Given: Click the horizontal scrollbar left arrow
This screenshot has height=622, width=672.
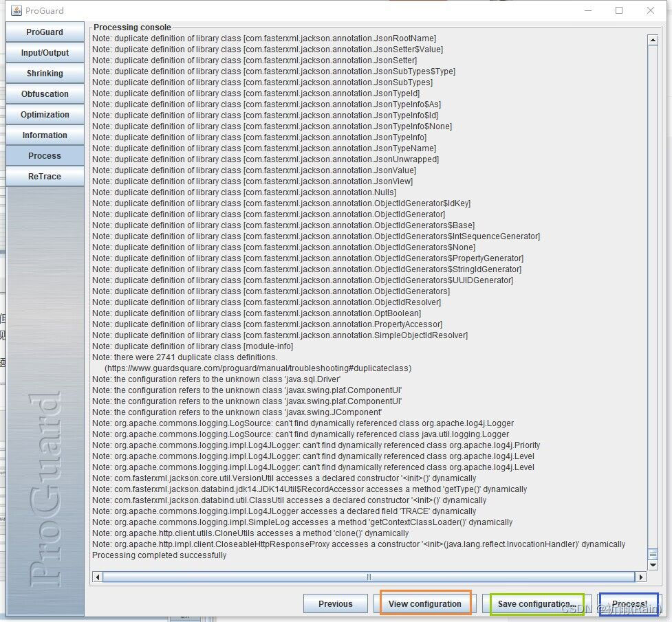Looking at the screenshot, I should [98, 577].
